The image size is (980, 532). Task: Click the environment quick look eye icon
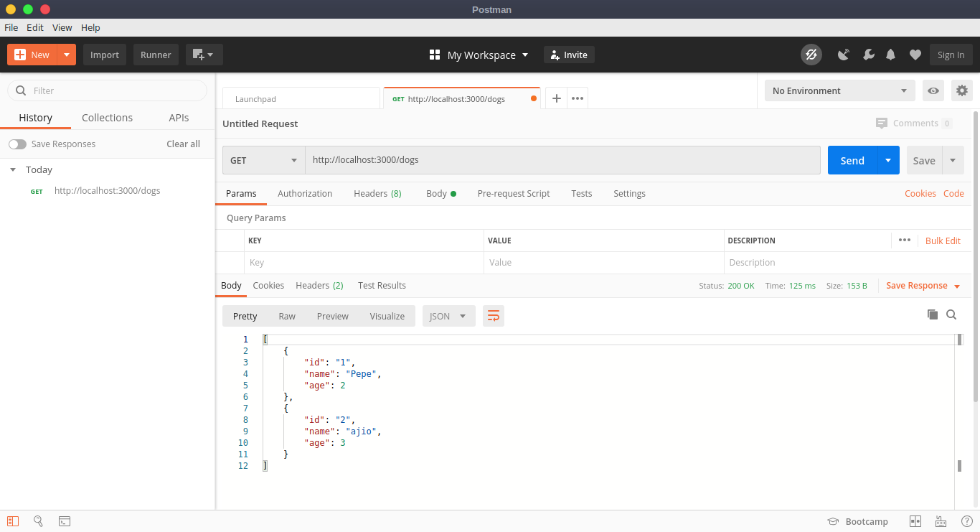[x=933, y=90]
